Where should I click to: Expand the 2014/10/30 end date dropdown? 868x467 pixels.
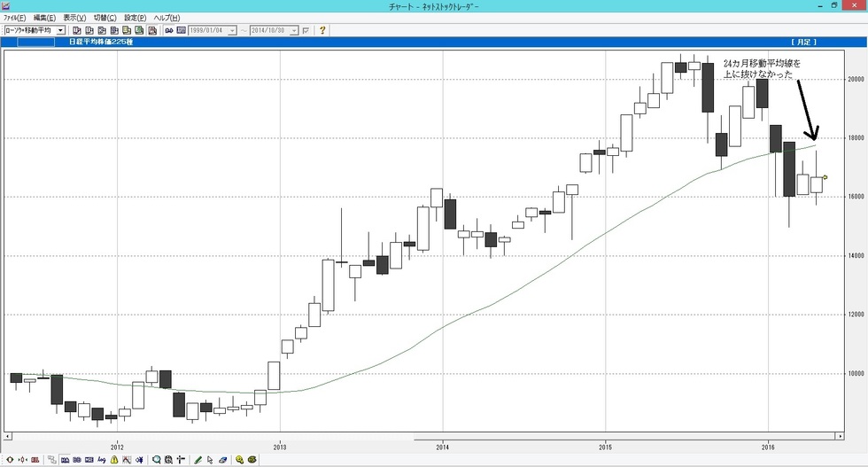click(x=294, y=30)
